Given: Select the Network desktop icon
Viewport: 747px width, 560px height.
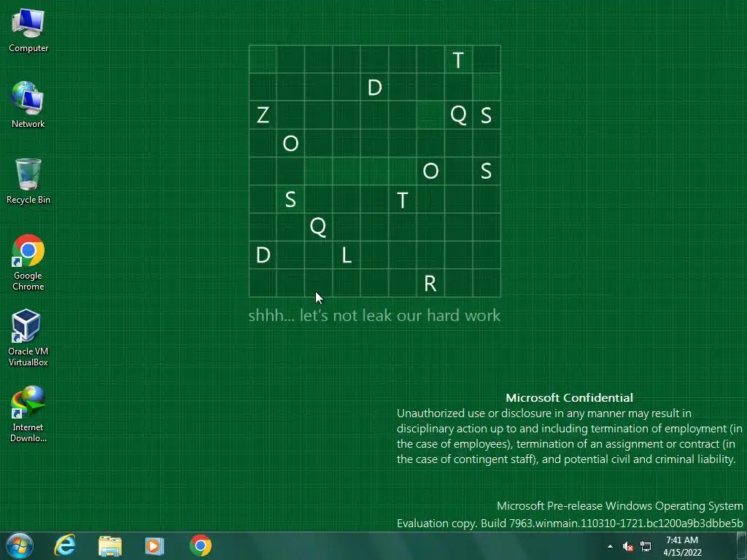Looking at the screenshot, I should click(x=28, y=105).
